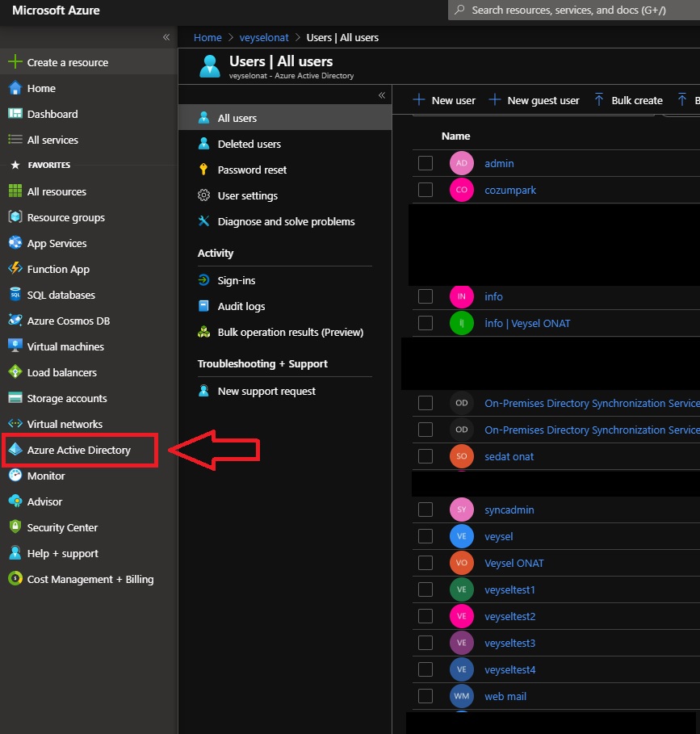This screenshot has width=700, height=734.
Task: Select the checkbox beside sedat onat
Action: (x=425, y=456)
